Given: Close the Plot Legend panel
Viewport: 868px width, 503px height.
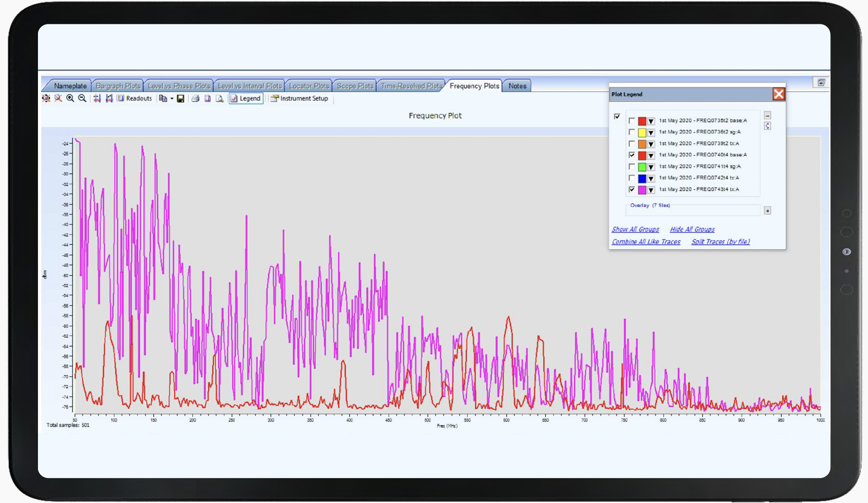Looking at the screenshot, I should pyautogui.click(x=779, y=94).
